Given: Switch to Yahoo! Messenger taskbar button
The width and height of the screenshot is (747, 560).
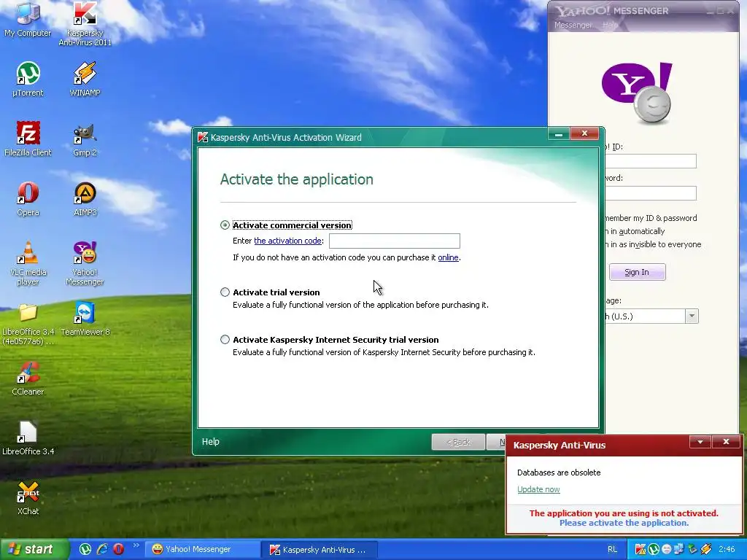Looking at the screenshot, I should point(201,550).
